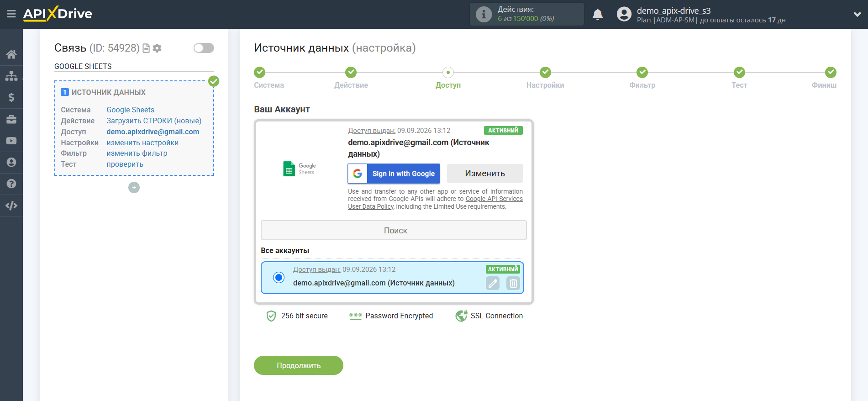
Task: Go to the Финиш step
Action: click(825, 78)
